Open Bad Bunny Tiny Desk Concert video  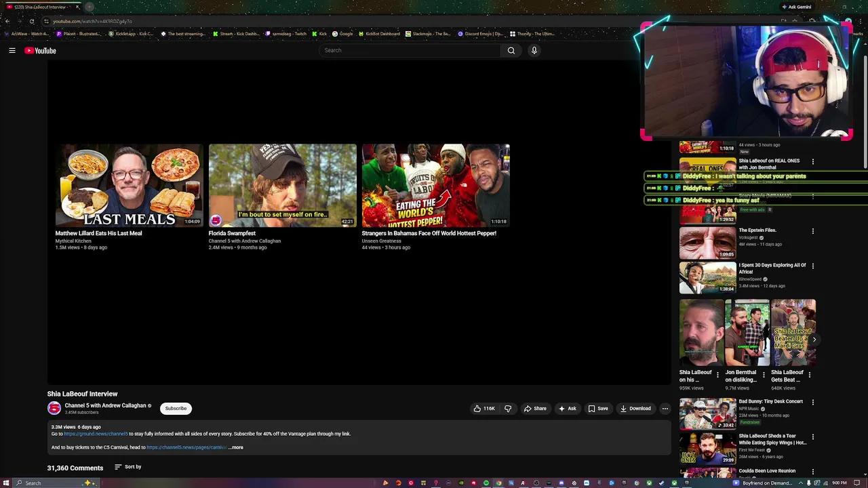(707, 413)
